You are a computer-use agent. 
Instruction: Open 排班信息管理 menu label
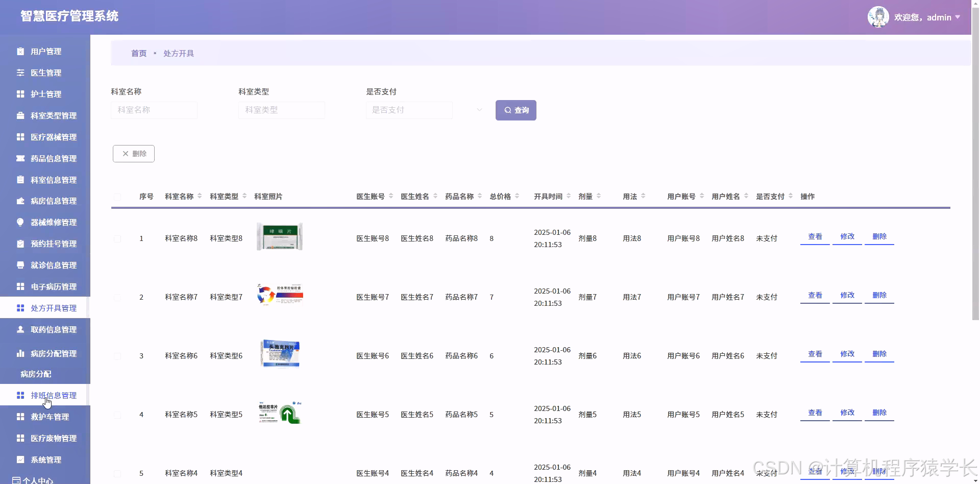click(54, 395)
